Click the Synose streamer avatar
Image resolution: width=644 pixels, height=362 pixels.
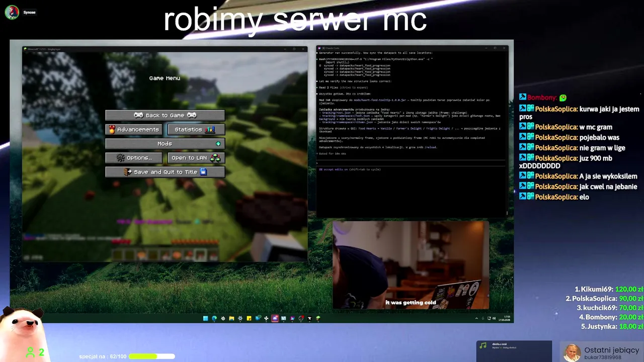click(x=12, y=12)
